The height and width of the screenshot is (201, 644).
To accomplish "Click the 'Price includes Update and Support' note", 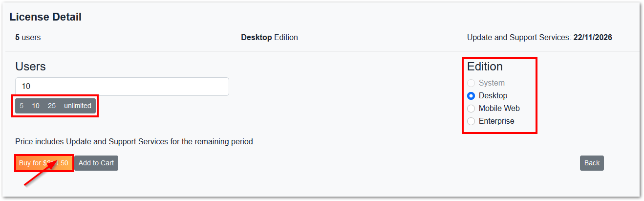I will pyautogui.click(x=135, y=142).
